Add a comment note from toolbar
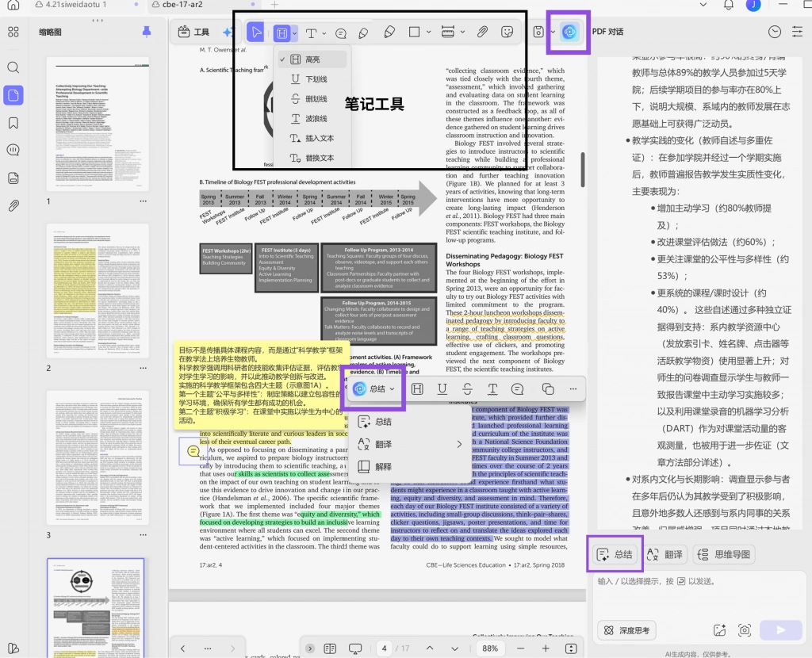812x658 pixels. [341, 33]
